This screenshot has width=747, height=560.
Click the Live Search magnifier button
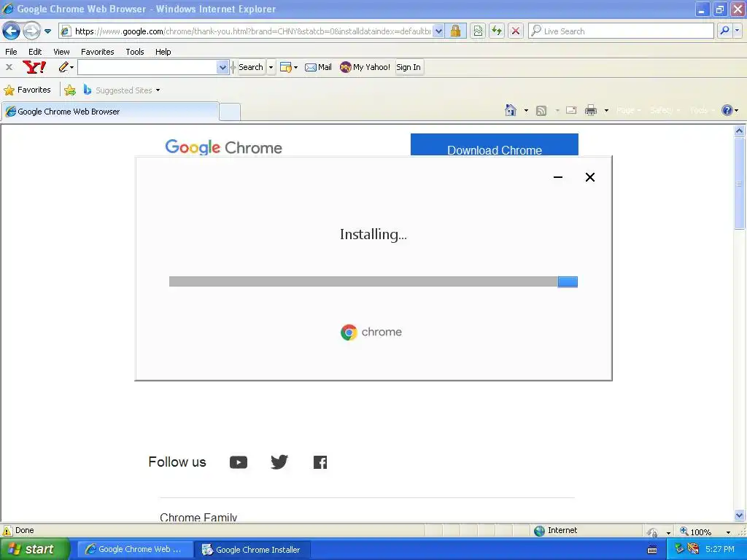[724, 31]
